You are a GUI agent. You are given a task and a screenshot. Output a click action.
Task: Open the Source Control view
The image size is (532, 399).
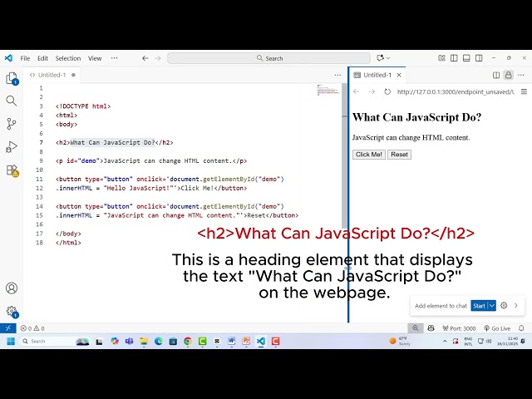click(x=11, y=124)
